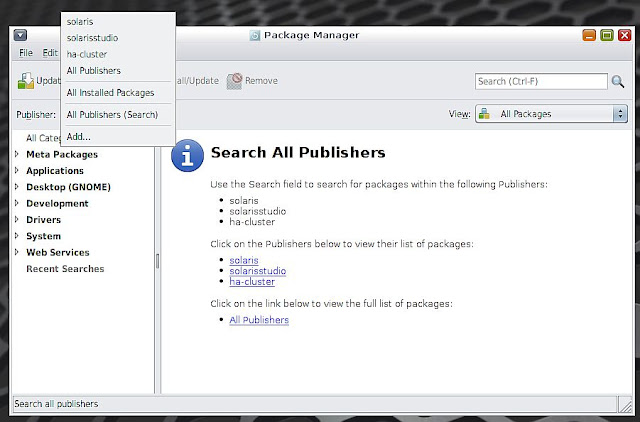Expand the Applications category

(17, 171)
